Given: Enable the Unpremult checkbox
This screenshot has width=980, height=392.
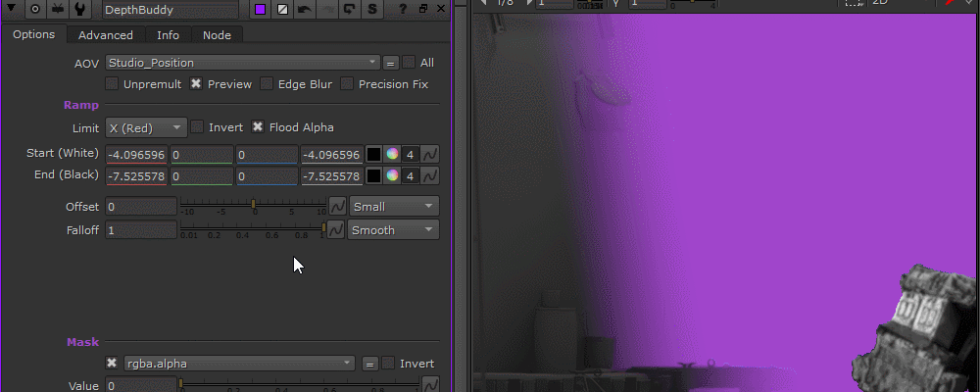Looking at the screenshot, I should click(x=112, y=83).
